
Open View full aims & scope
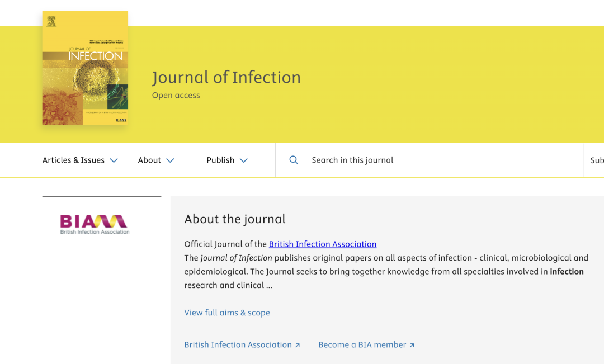227,313
